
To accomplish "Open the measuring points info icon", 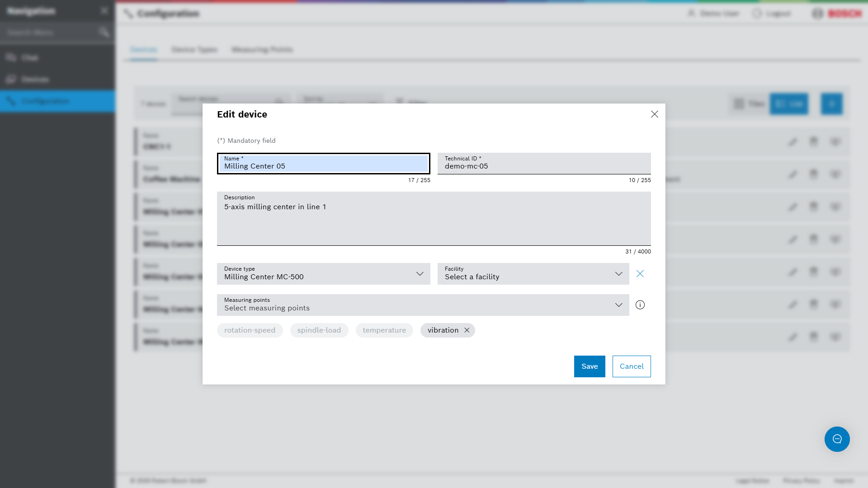I will pyautogui.click(x=640, y=305).
